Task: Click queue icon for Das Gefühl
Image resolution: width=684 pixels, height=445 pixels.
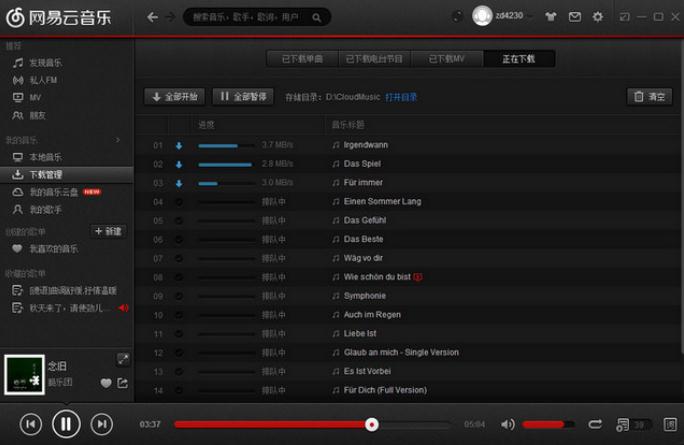Action: (x=179, y=221)
